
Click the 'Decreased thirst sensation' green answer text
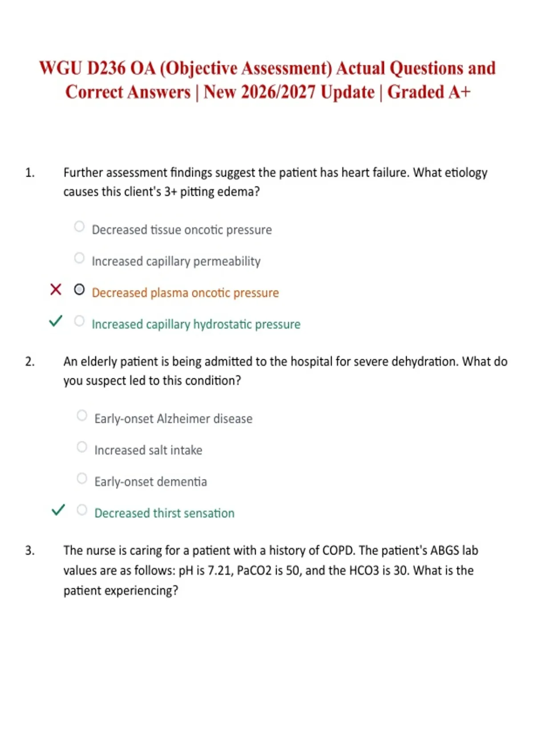164,513
